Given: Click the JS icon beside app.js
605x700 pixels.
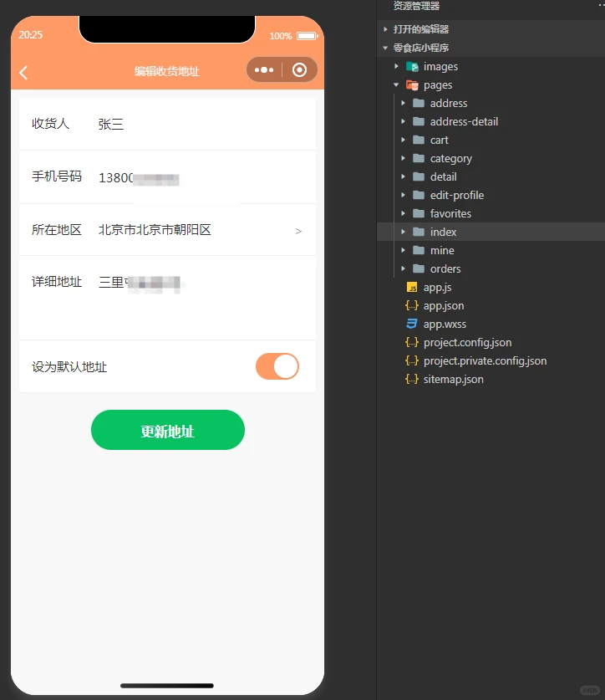Looking at the screenshot, I should pos(412,287).
